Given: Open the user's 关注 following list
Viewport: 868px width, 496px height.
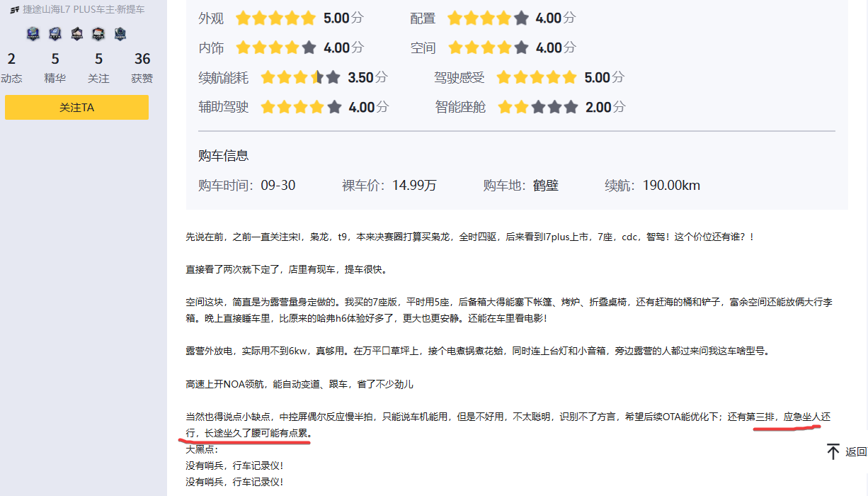Looking at the screenshot, I should pyautogui.click(x=98, y=67).
